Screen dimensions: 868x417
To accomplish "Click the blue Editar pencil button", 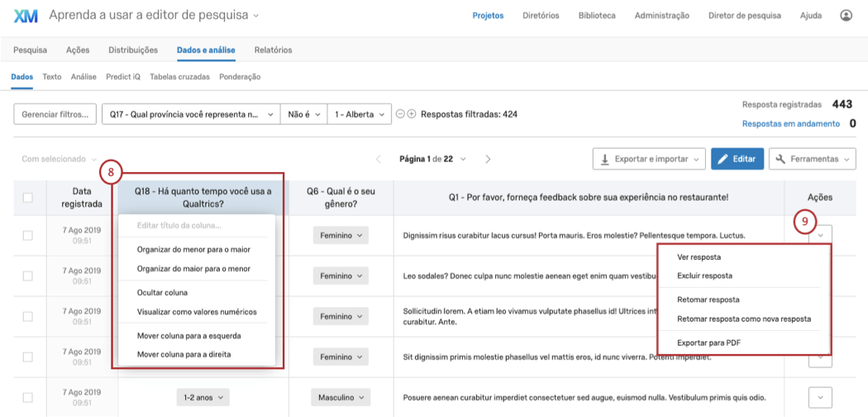I will point(737,159).
